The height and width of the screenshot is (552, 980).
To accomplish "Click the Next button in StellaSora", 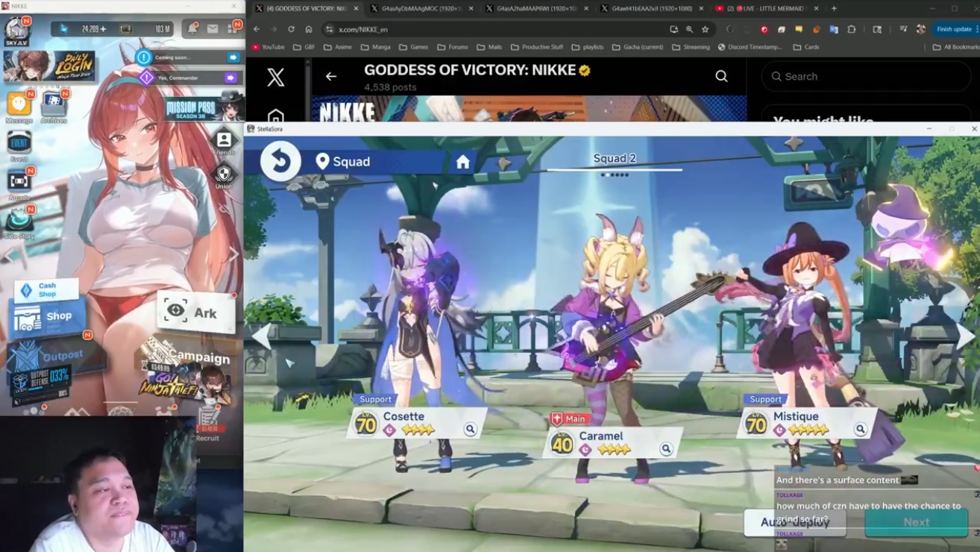I will click(x=917, y=522).
